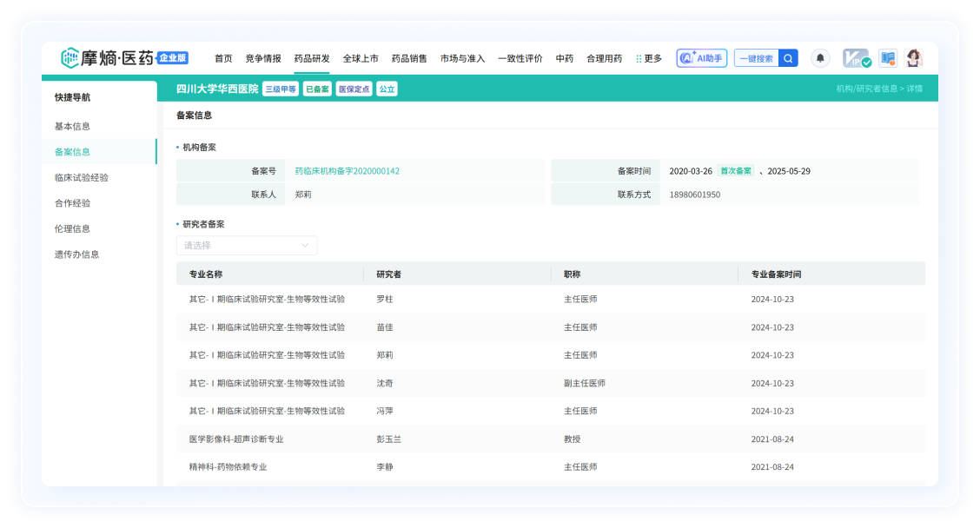Click the user avatar picture

914,58
